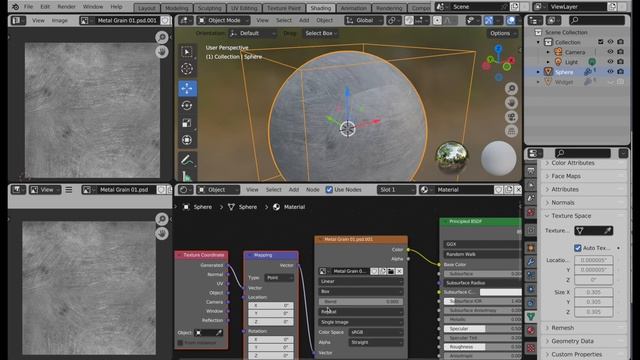
Task: Hide the Light in viewport via eye icon
Action: click(x=610, y=62)
